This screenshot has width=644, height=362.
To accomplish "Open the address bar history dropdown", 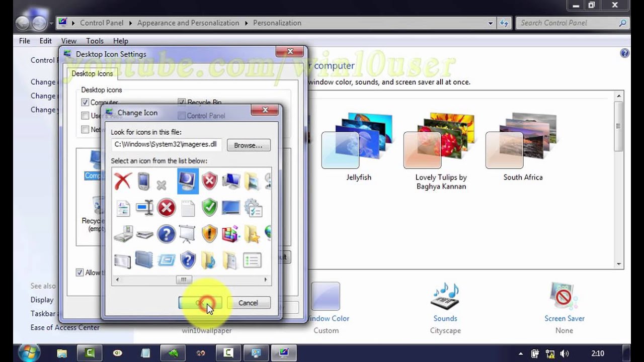I will tap(491, 23).
